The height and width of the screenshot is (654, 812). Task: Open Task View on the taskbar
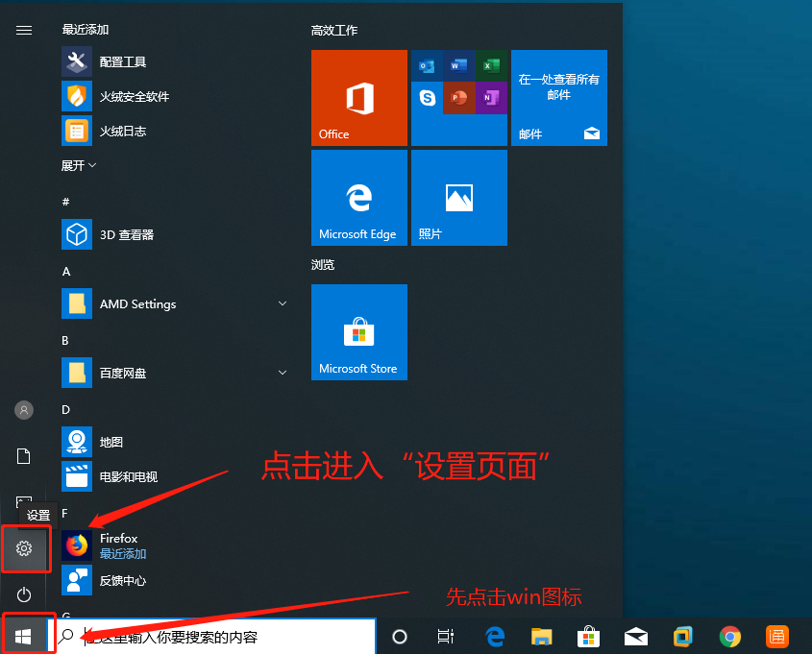point(445,636)
